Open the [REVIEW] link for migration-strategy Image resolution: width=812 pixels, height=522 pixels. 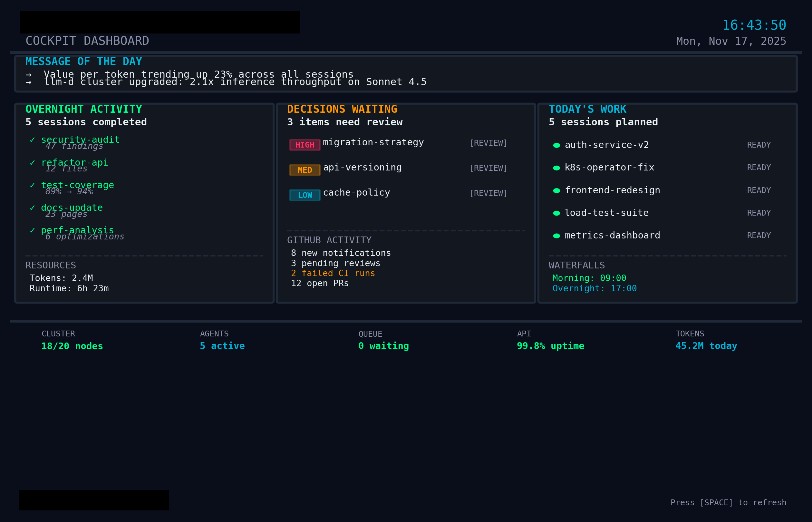tap(488, 143)
